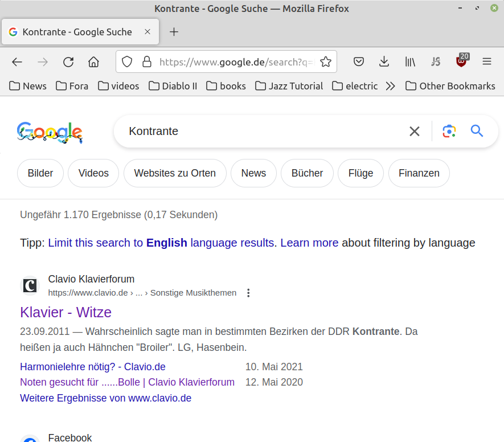Open the News bookmarks folder
This screenshot has height=442, width=504.
[x=28, y=86]
